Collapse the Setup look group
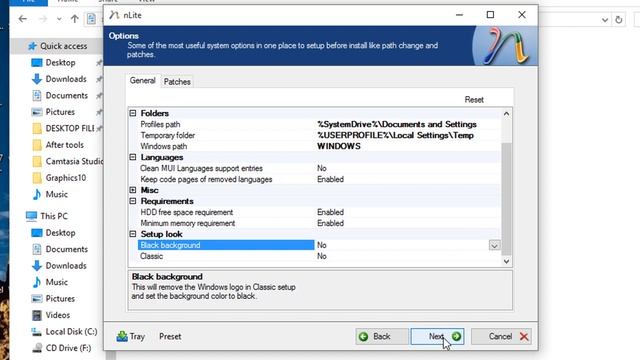 pyautogui.click(x=133, y=234)
